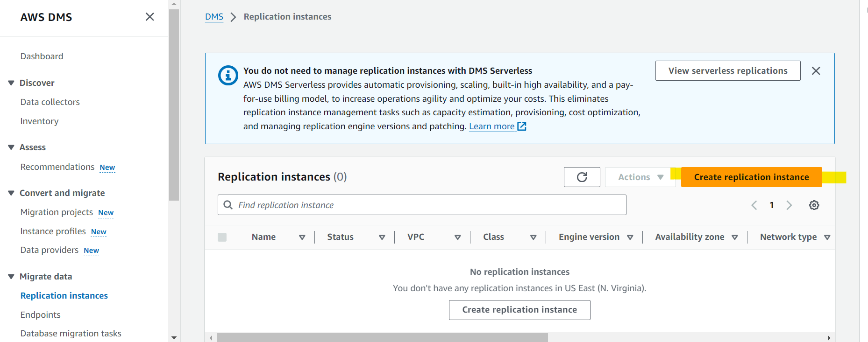Click the table horizontal scrollbar thumb
The height and width of the screenshot is (342, 868).
point(382,338)
